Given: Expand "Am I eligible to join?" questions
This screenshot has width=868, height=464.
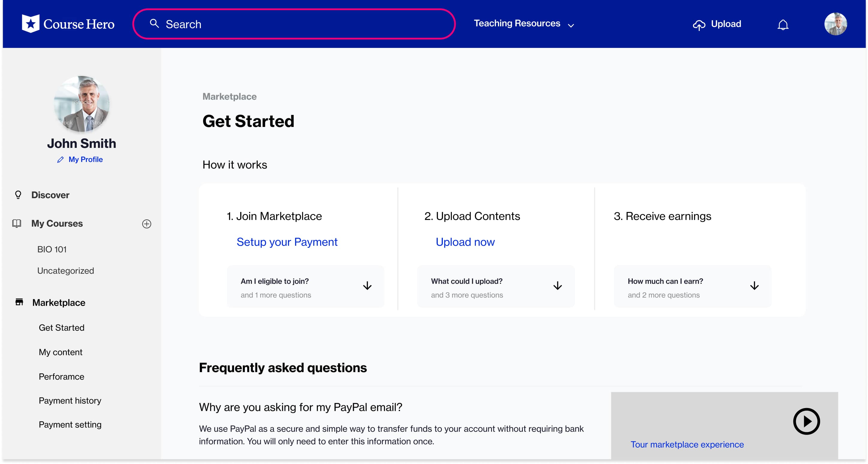Looking at the screenshot, I should tap(367, 286).
